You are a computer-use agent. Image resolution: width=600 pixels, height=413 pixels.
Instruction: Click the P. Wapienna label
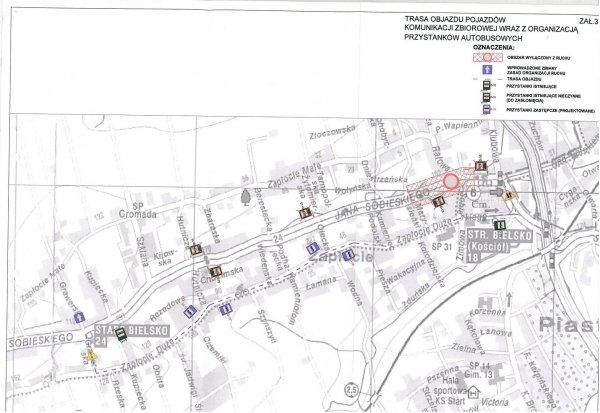(x=457, y=126)
